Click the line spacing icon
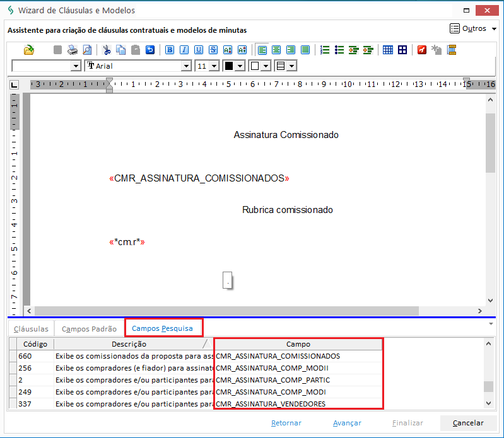Viewport: 504px width, 438px height. point(281,66)
